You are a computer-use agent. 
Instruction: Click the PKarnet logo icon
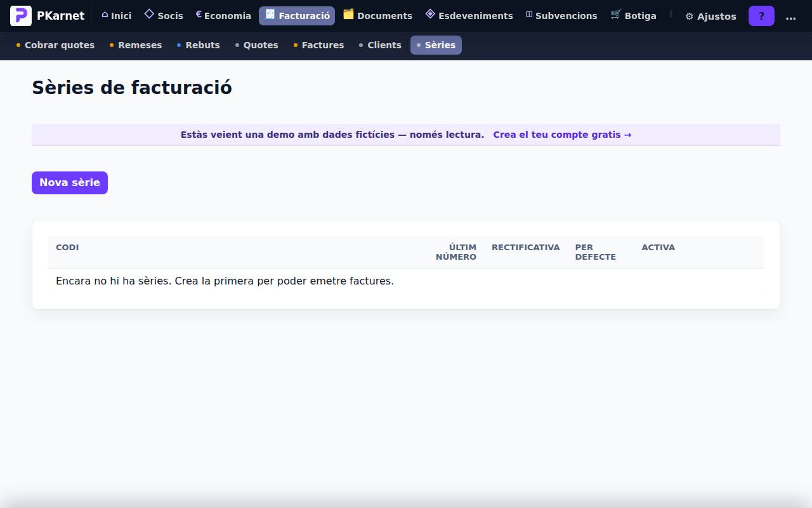click(x=21, y=16)
